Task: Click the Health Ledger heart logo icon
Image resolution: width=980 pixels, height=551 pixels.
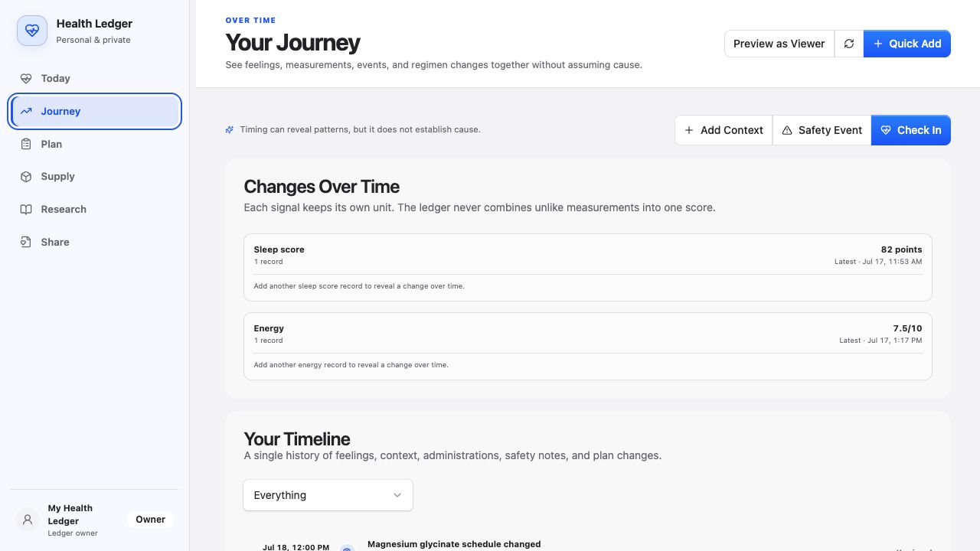Action: (x=32, y=31)
